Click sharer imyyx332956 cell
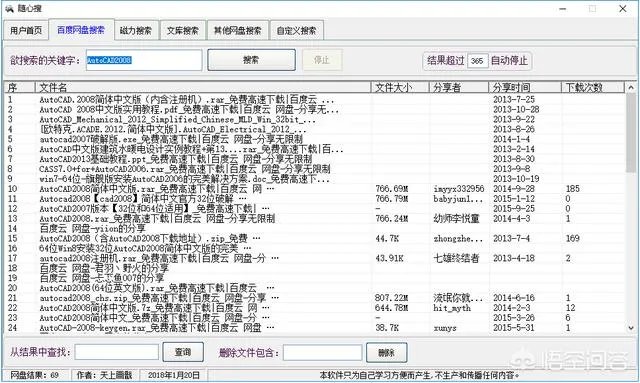640x383 pixels. pos(459,189)
